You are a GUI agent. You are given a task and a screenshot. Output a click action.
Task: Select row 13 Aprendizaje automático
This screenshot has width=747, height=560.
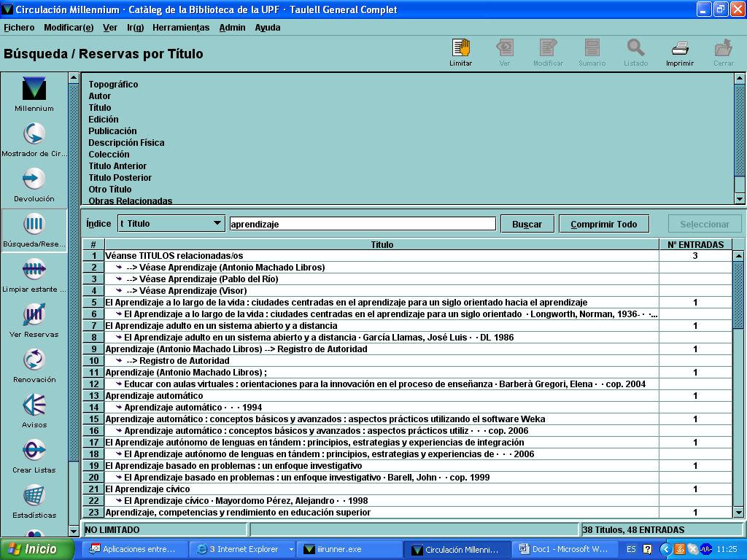407,396
